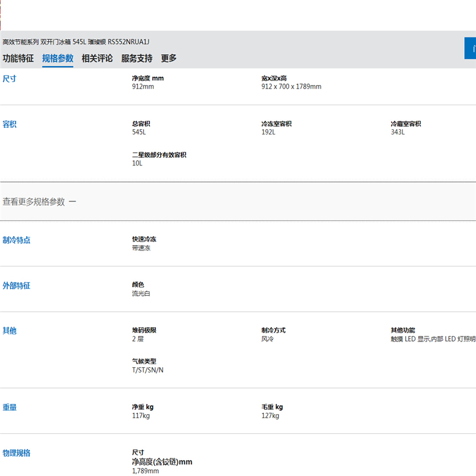Click the 带速冻 value
The image size is (476, 476).
141,248
